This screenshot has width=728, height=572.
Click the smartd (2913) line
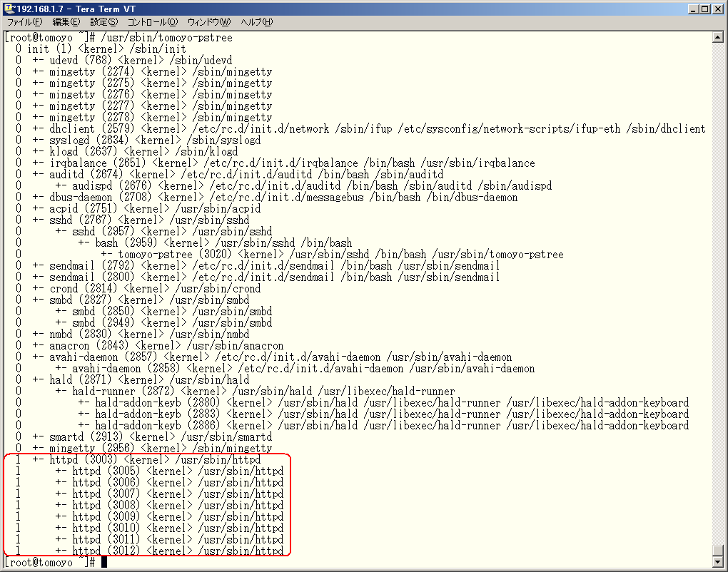[x=143, y=436]
